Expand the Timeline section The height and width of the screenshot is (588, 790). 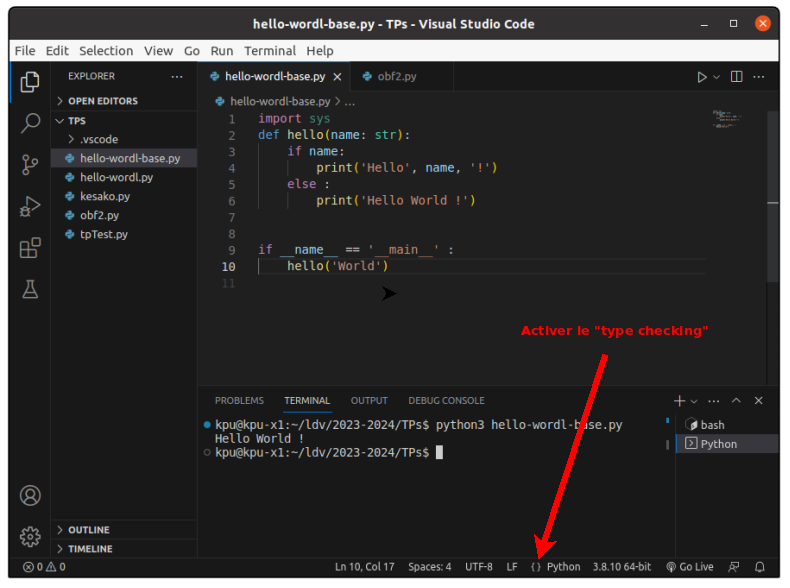point(124,549)
